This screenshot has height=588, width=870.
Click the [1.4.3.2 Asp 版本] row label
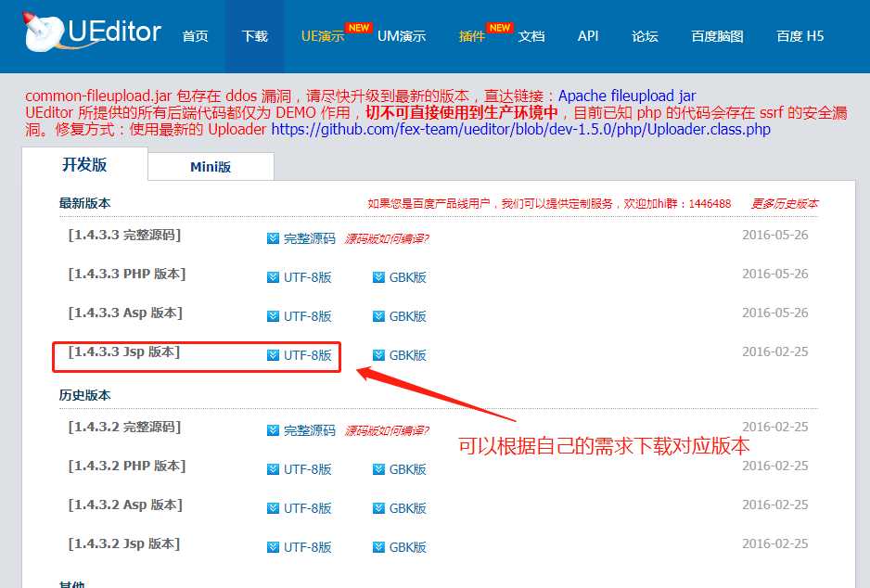click(x=125, y=505)
